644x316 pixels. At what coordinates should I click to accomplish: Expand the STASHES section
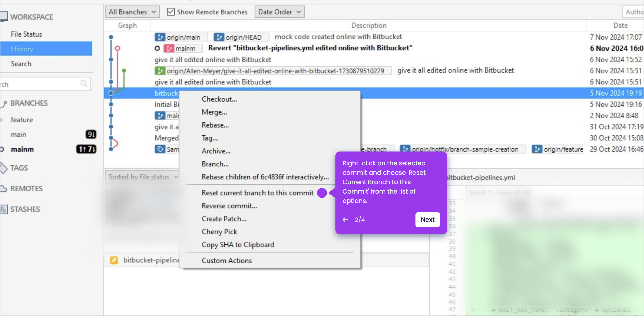pos(25,209)
